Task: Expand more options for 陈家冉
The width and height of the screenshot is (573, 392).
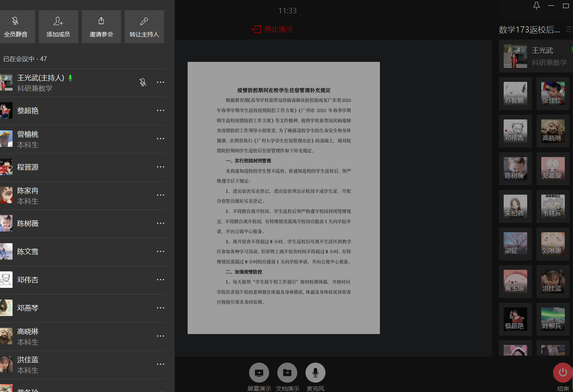Action: [161, 195]
